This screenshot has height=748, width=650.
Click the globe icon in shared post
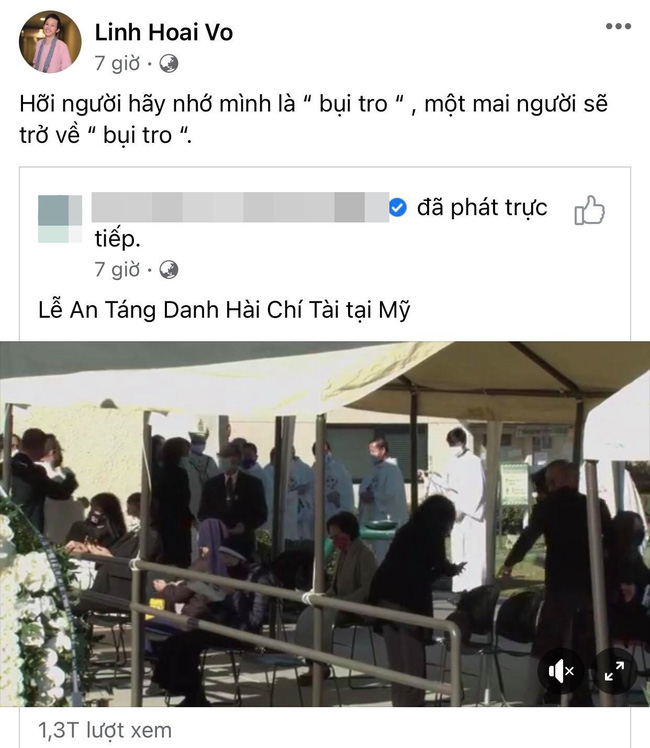[168, 270]
